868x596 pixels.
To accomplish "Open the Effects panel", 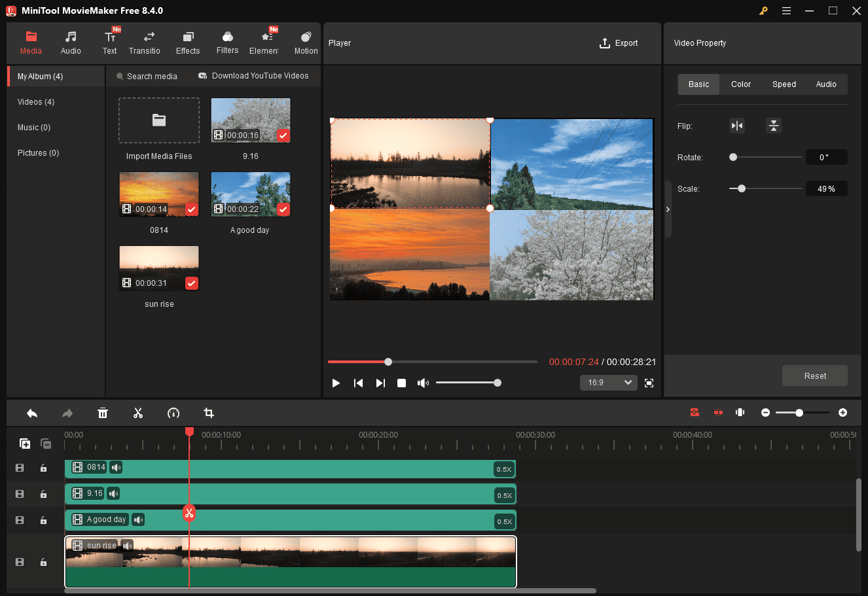I will click(x=188, y=41).
